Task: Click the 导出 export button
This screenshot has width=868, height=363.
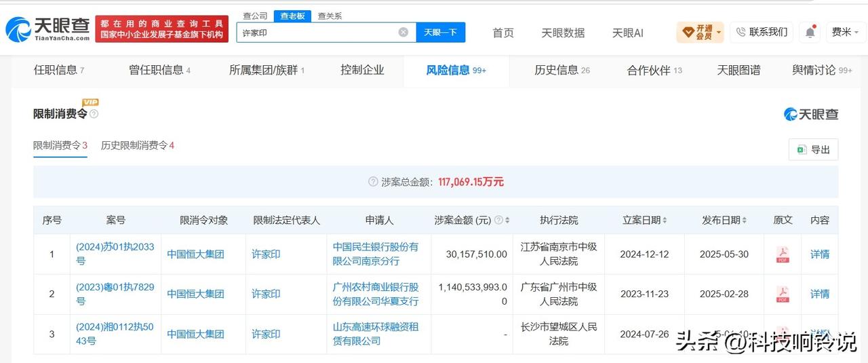Action: (813, 149)
